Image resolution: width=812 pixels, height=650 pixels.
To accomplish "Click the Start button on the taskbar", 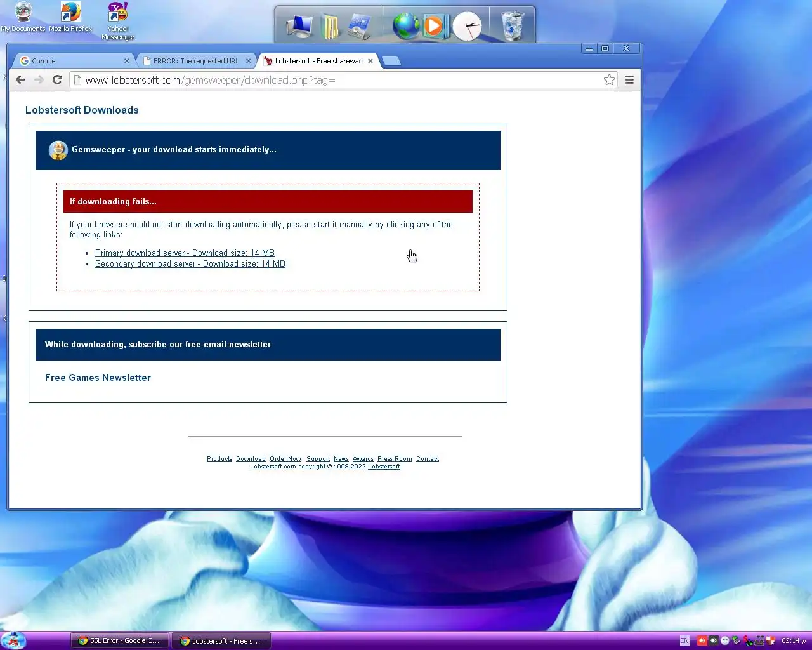I will [13, 640].
